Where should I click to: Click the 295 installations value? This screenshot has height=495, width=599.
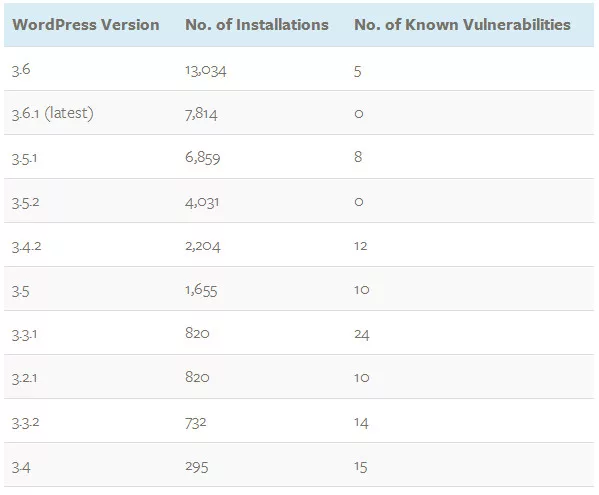click(x=197, y=467)
